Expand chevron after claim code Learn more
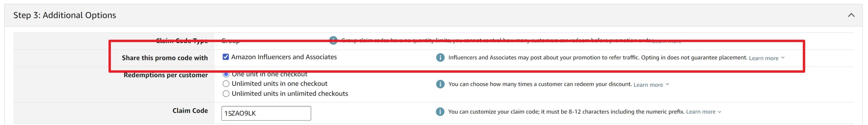 tap(719, 112)
